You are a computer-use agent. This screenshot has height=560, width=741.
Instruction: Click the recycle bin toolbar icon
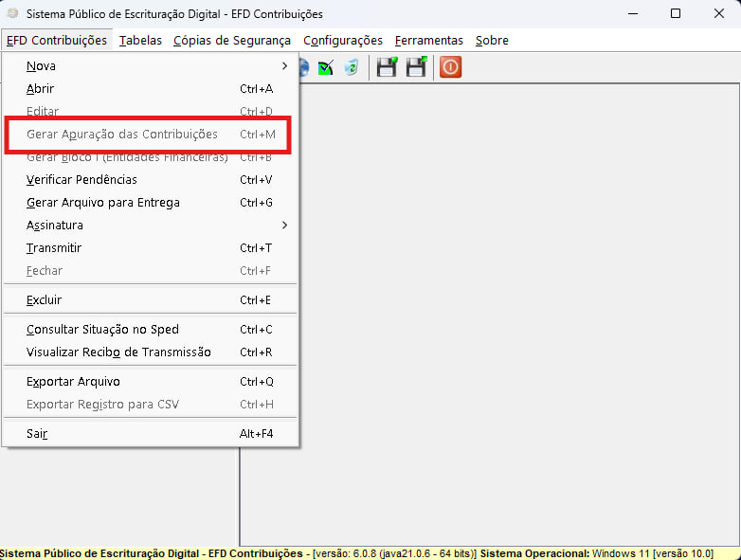[352, 67]
